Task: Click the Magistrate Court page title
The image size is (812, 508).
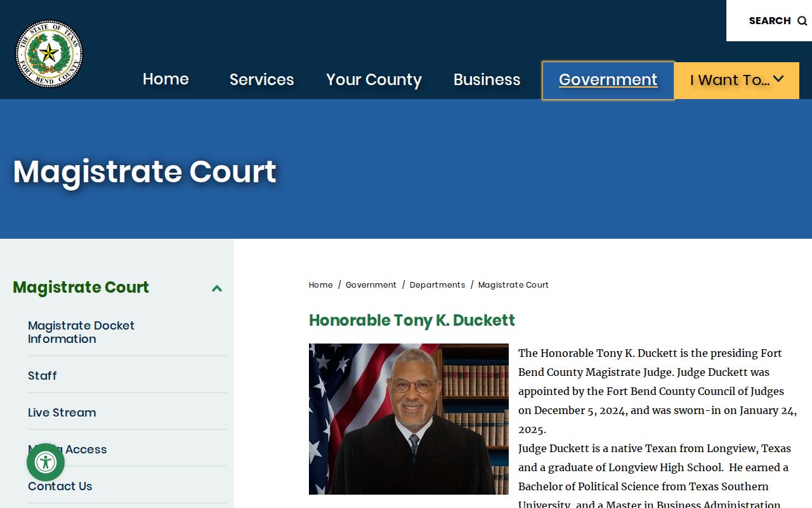Action: (145, 171)
